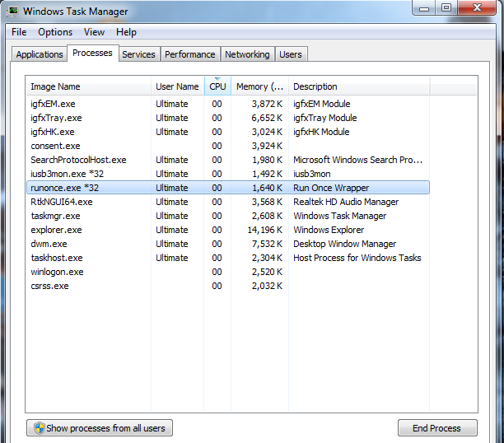
Task: Click the Realtek HD Audio Manager description
Action: tap(346, 202)
